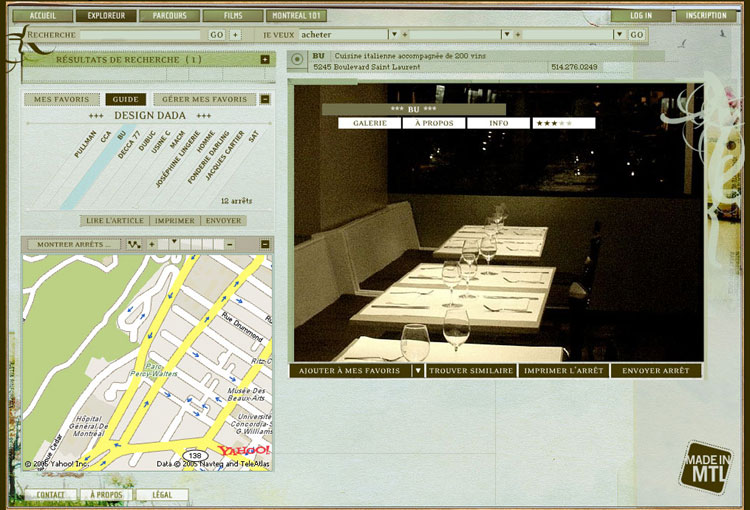Open the dropdown arrow beside Ajouter à mes favoris

click(418, 371)
